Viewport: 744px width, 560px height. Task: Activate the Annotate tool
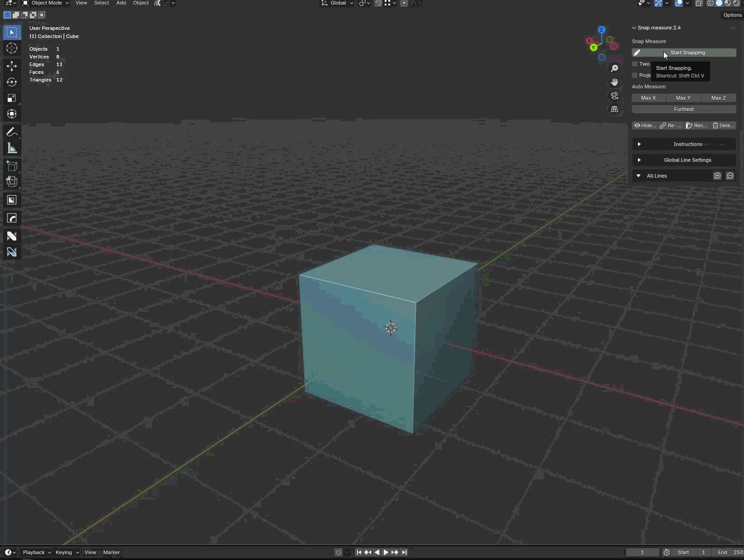[12, 132]
